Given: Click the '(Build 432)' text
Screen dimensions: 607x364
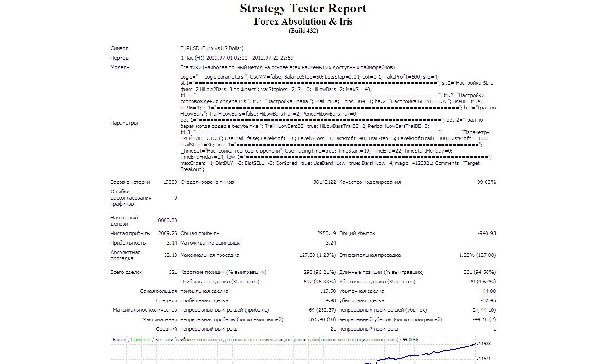Looking at the screenshot, I should click(303, 31).
